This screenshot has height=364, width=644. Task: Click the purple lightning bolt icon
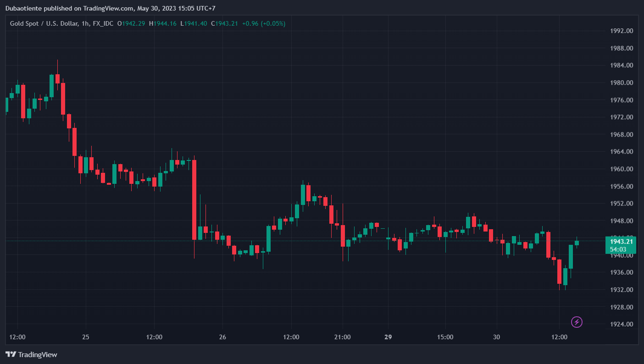(x=577, y=322)
